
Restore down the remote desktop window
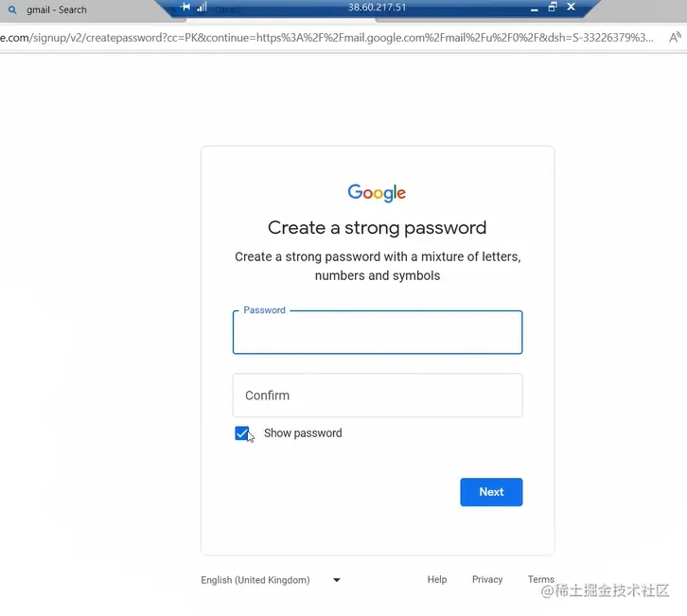click(553, 7)
